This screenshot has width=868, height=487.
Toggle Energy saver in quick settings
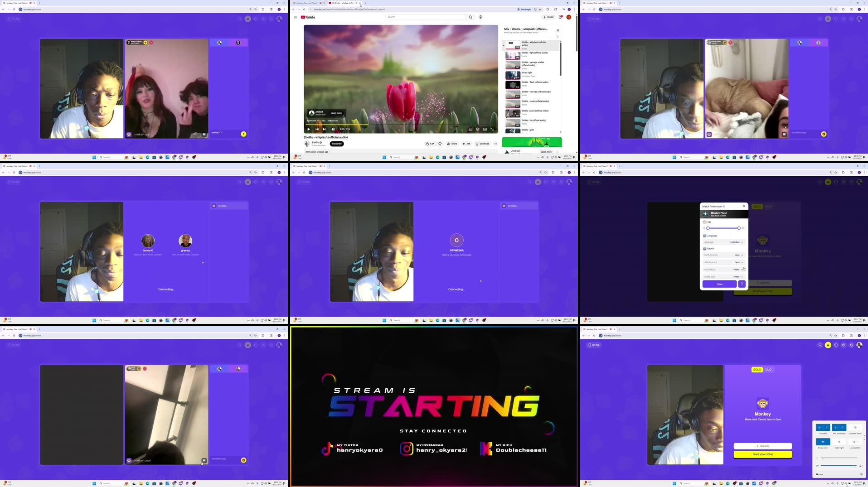[823, 442]
